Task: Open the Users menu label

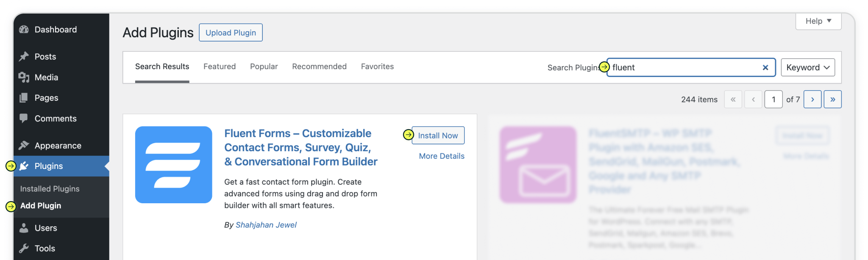Action: click(x=46, y=228)
